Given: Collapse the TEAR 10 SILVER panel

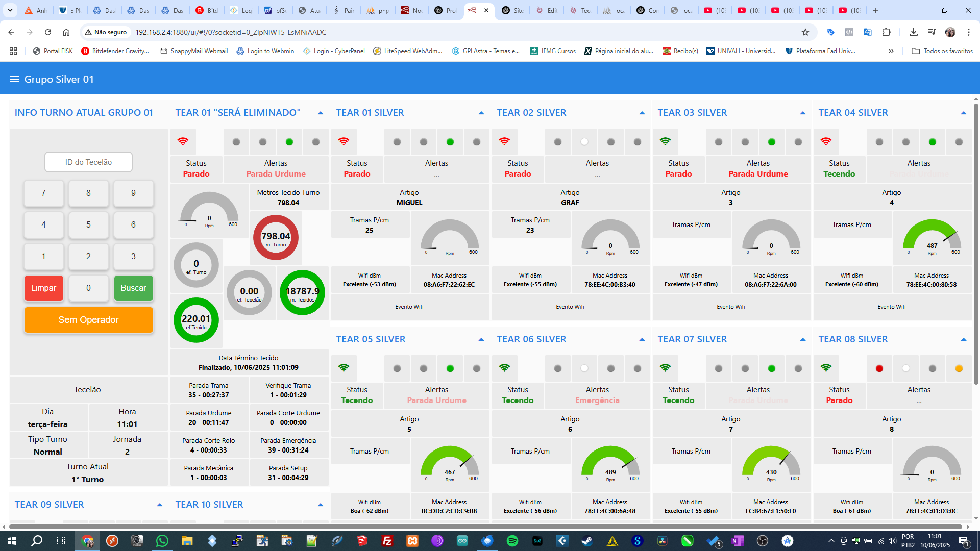Looking at the screenshot, I should tap(320, 505).
